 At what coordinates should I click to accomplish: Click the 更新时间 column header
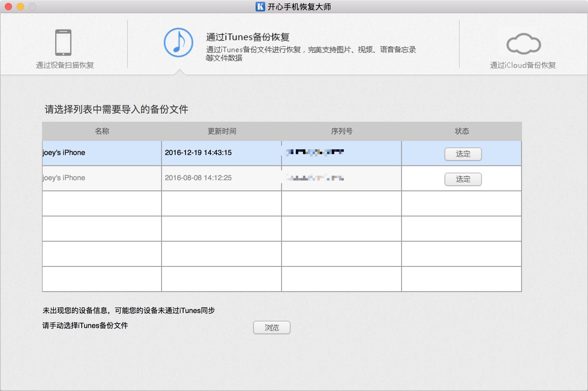[x=222, y=131]
